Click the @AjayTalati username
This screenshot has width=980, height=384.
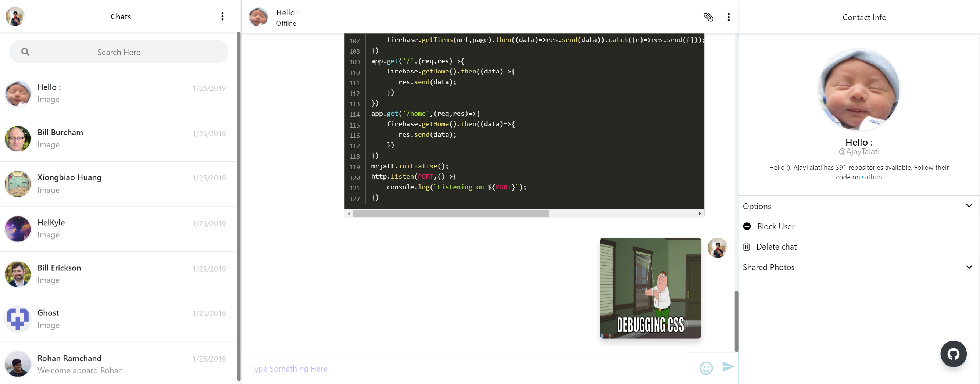(859, 151)
